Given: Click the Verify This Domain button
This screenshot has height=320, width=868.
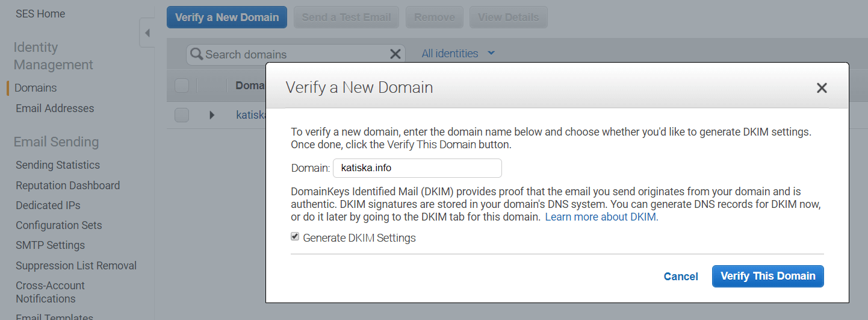Looking at the screenshot, I should coord(767,277).
